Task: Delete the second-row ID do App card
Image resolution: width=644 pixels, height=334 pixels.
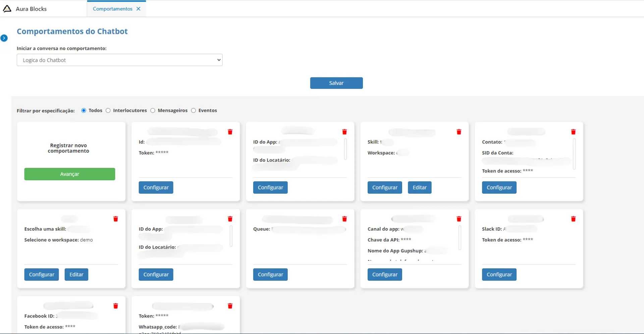Action: (230, 219)
